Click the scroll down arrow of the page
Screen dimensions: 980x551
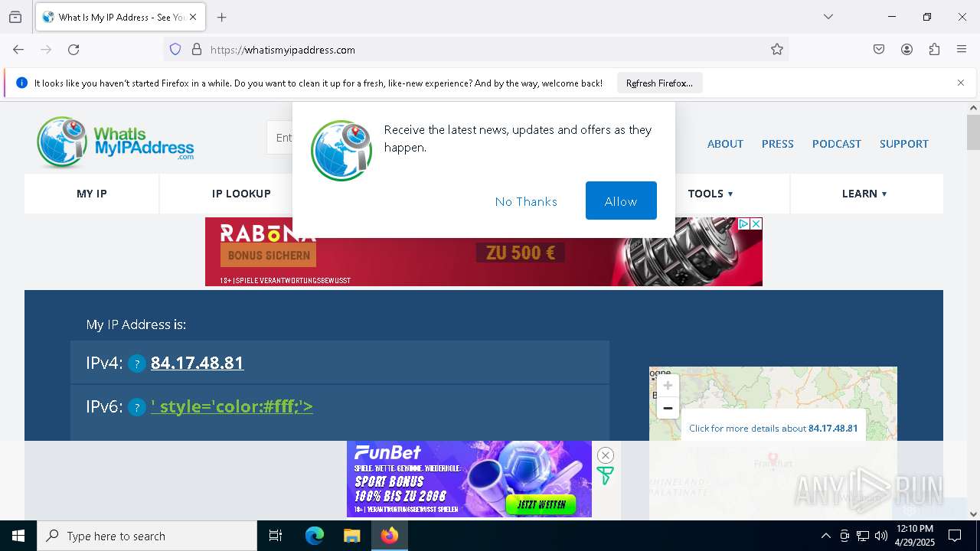(973, 514)
